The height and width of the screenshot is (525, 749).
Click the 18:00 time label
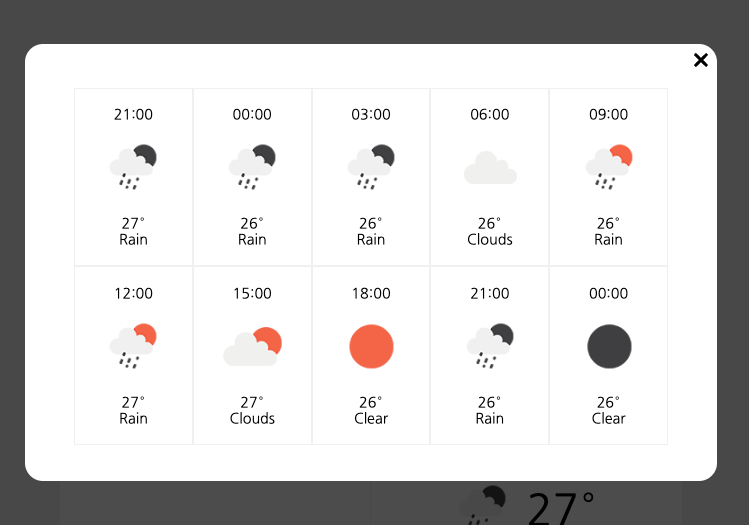[x=371, y=293]
